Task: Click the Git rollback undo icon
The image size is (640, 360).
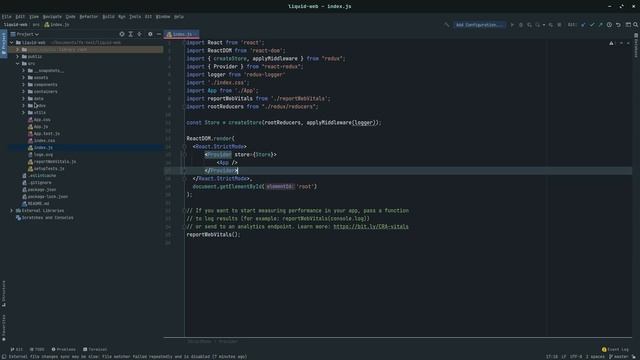Action: [618, 25]
